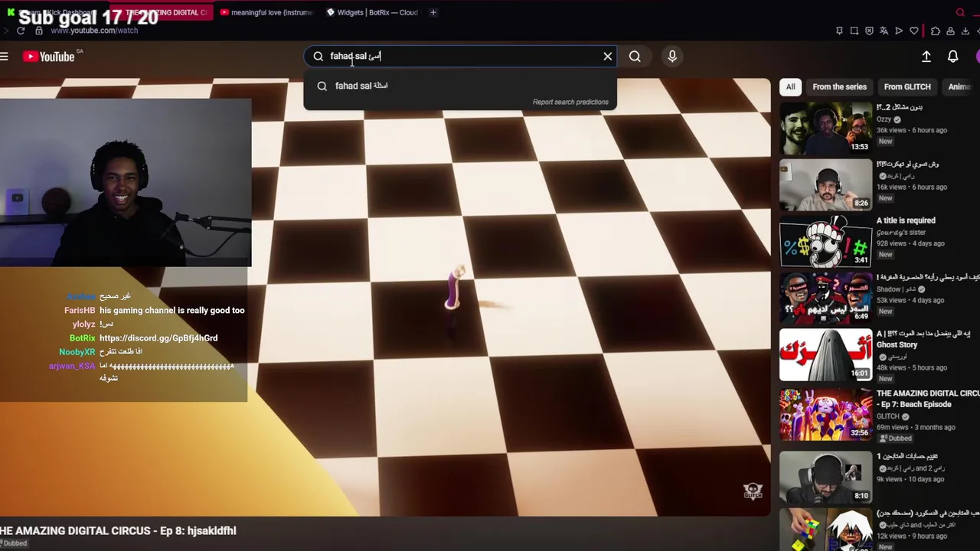Select From the series chip
The width and height of the screenshot is (980, 551).
tap(839, 86)
